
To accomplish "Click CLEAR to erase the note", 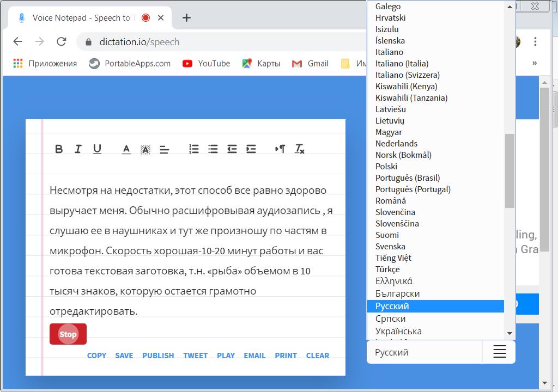I will pos(318,355).
